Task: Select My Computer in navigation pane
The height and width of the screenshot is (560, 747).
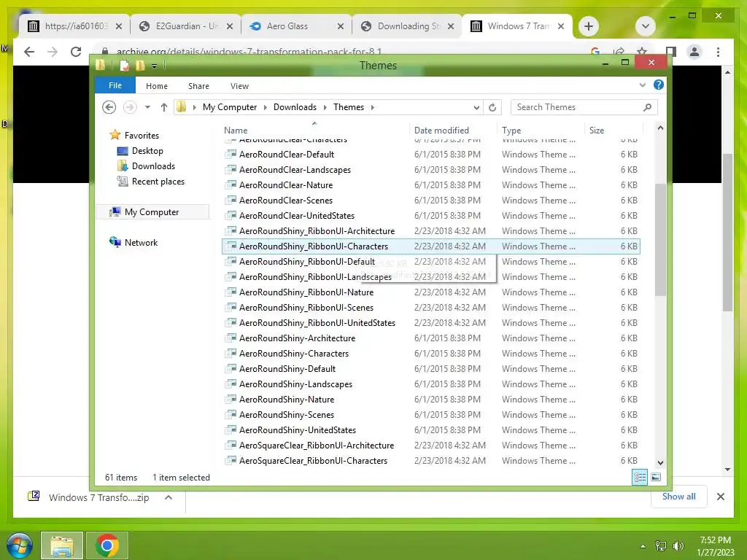Action: point(152,212)
